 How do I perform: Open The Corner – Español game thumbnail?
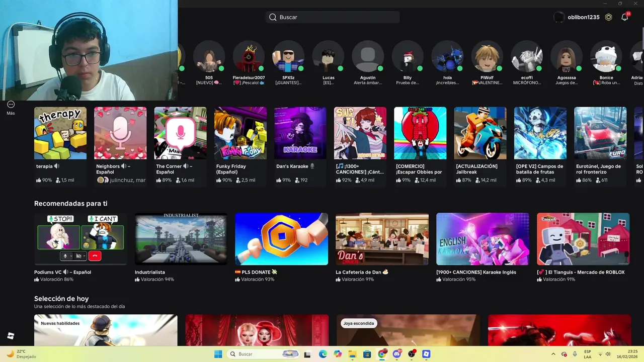click(180, 133)
